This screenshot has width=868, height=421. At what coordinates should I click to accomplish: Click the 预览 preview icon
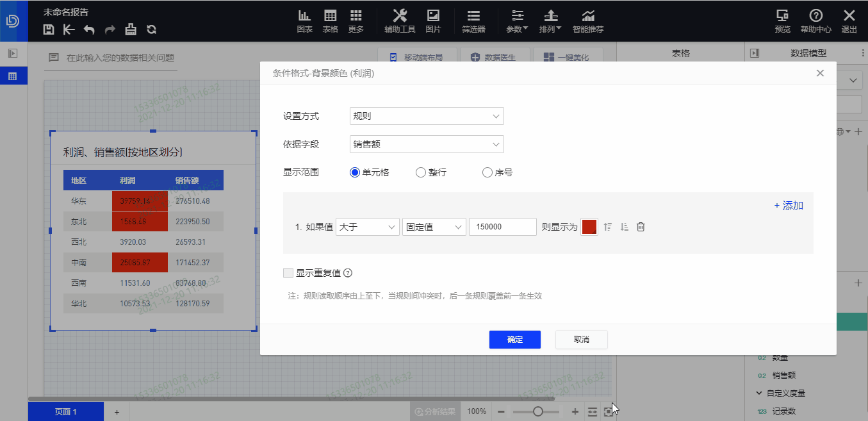[782, 20]
